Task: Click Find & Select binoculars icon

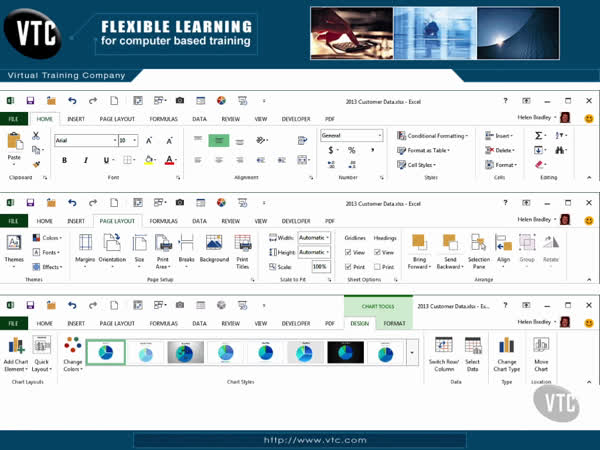Action: tap(559, 150)
